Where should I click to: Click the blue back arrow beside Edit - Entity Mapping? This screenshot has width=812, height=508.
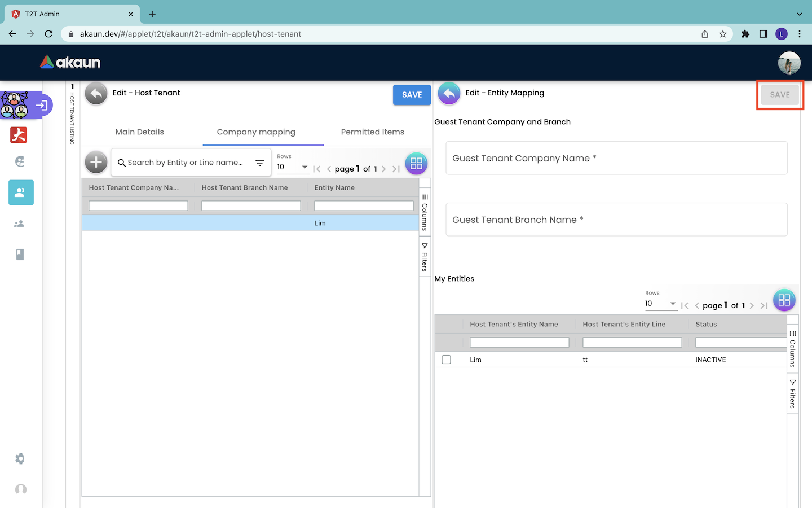click(449, 94)
